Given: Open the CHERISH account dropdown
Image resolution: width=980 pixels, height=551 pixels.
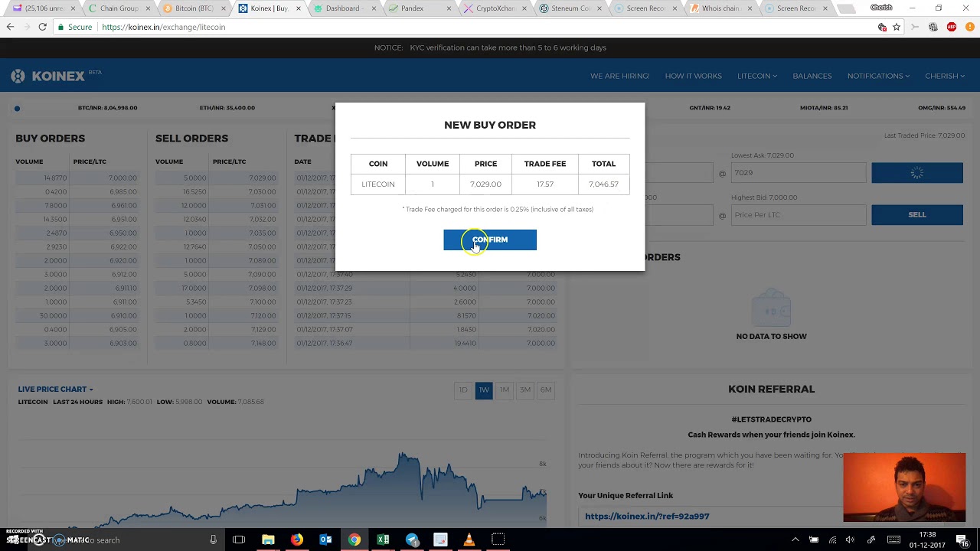Looking at the screenshot, I should click(945, 76).
